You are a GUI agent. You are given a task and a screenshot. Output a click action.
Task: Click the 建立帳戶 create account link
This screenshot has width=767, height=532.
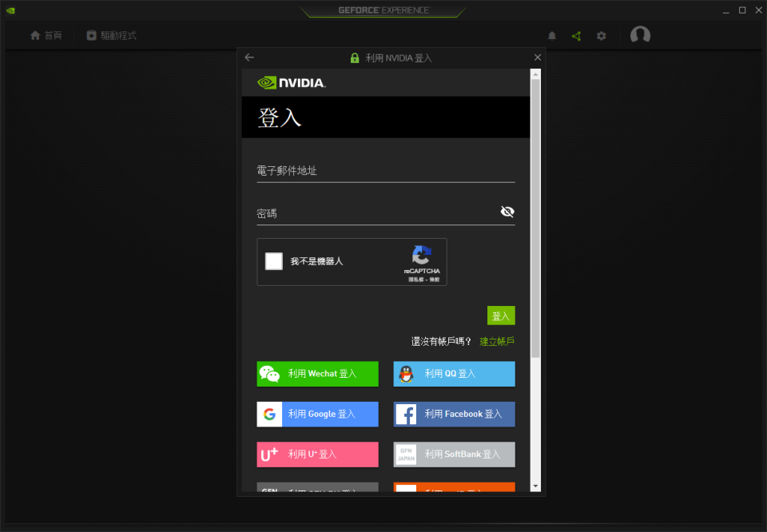pyautogui.click(x=497, y=341)
